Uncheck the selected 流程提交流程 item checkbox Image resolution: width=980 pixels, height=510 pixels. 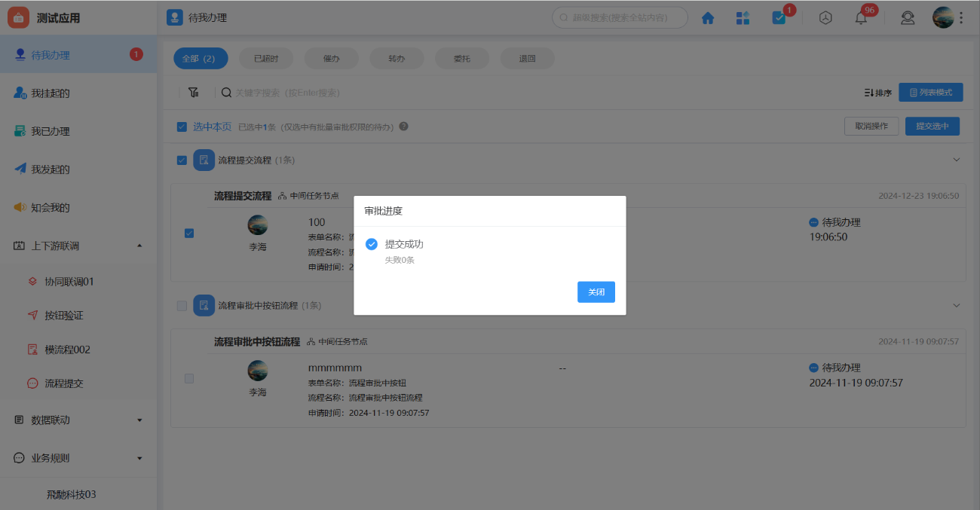(189, 234)
